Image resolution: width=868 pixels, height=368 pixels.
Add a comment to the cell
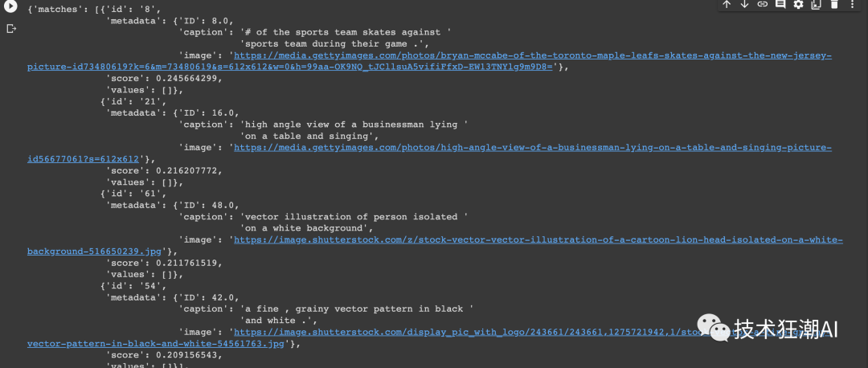click(x=780, y=5)
